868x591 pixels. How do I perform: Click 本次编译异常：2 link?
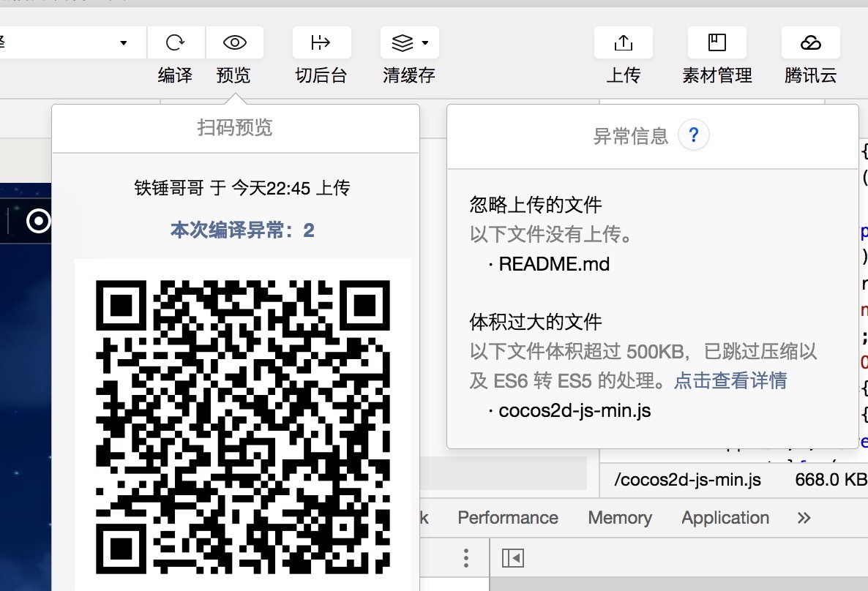pos(242,230)
